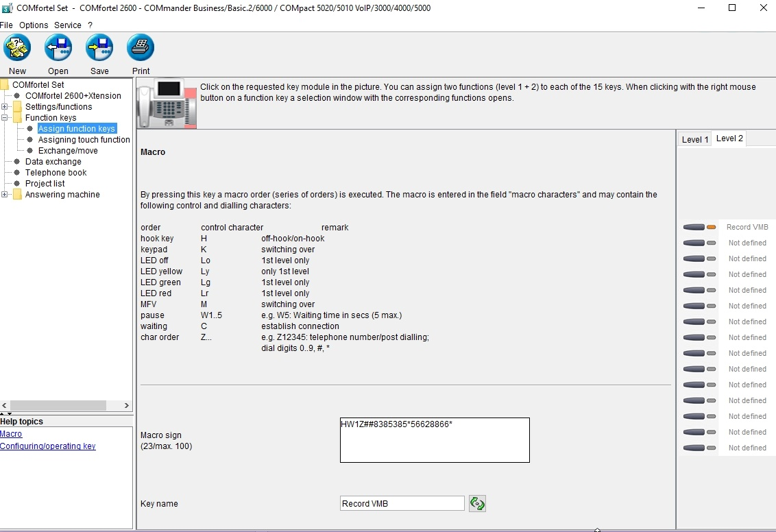This screenshot has width=776, height=532.
Task: Expand the Settings/functions tree node
Action: click(x=5, y=107)
